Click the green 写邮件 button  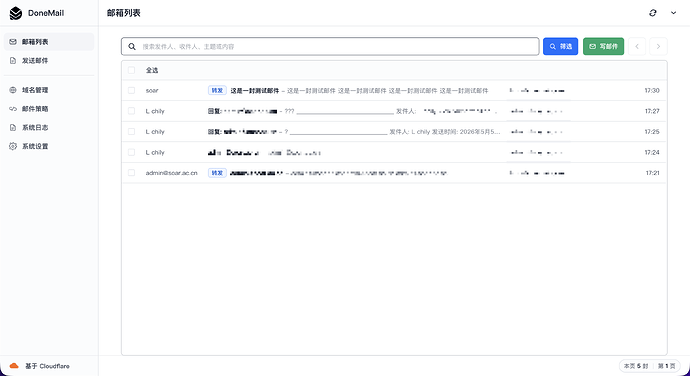(603, 46)
